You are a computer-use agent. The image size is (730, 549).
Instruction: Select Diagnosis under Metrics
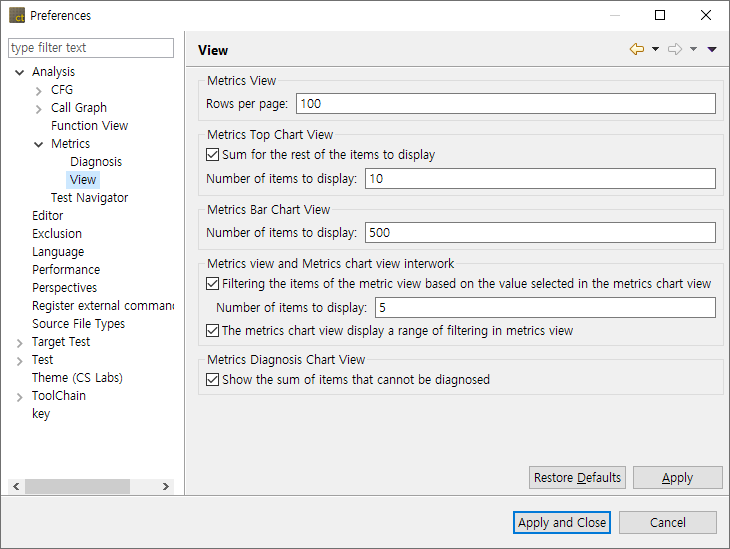tap(96, 162)
